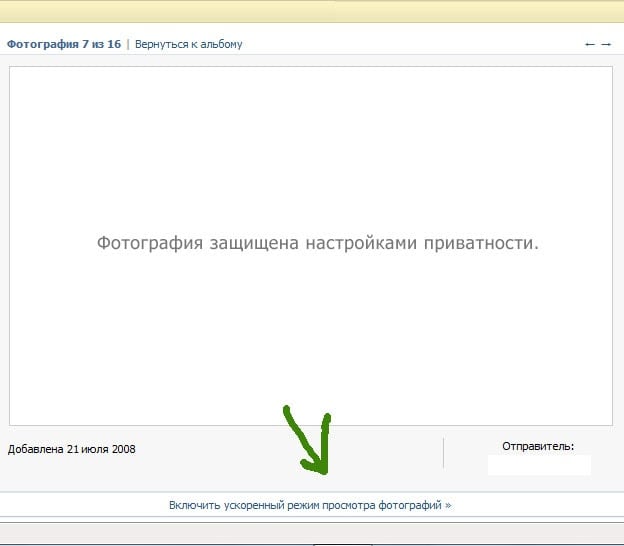Viewport: 624px width, 546px height.
Task: Click the privacy-protected photo placeholder area
Action: 311,246
